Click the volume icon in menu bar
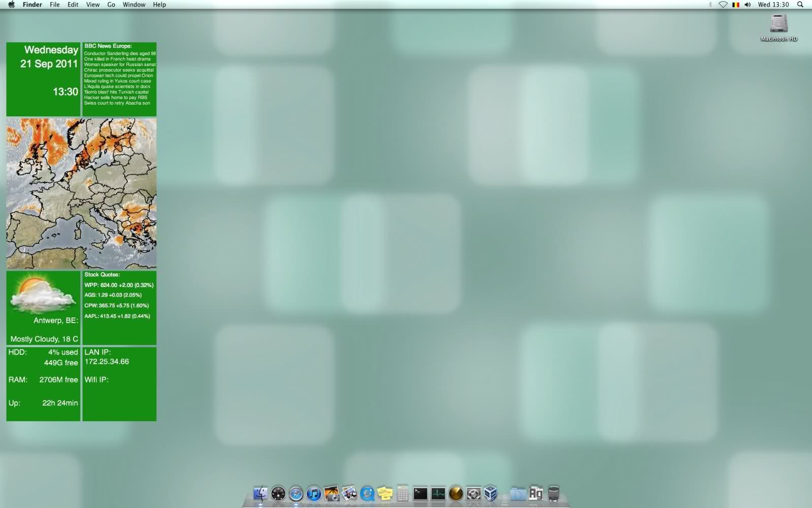The height and width of the screenshot is (508, 812). pos(748,5)
